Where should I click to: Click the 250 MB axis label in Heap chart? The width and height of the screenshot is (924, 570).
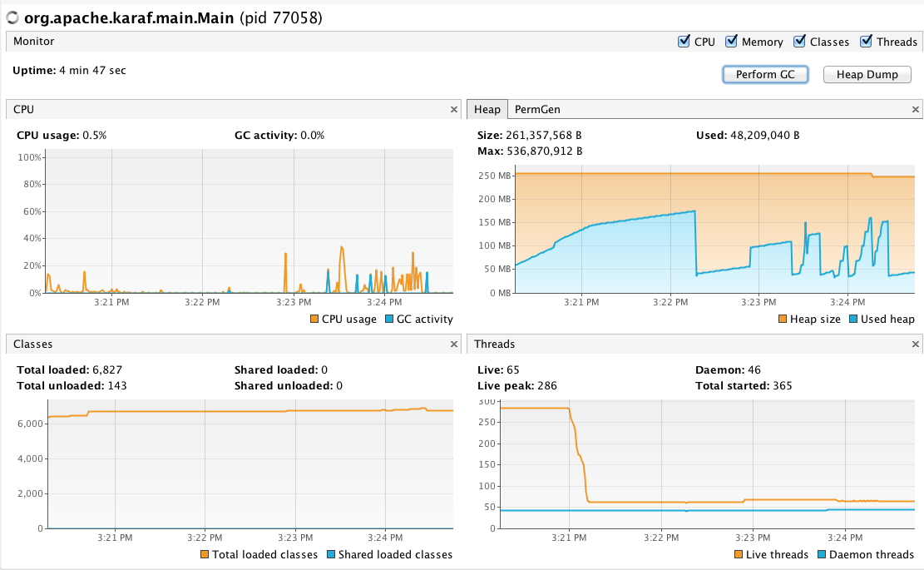[x=494, y=176]
